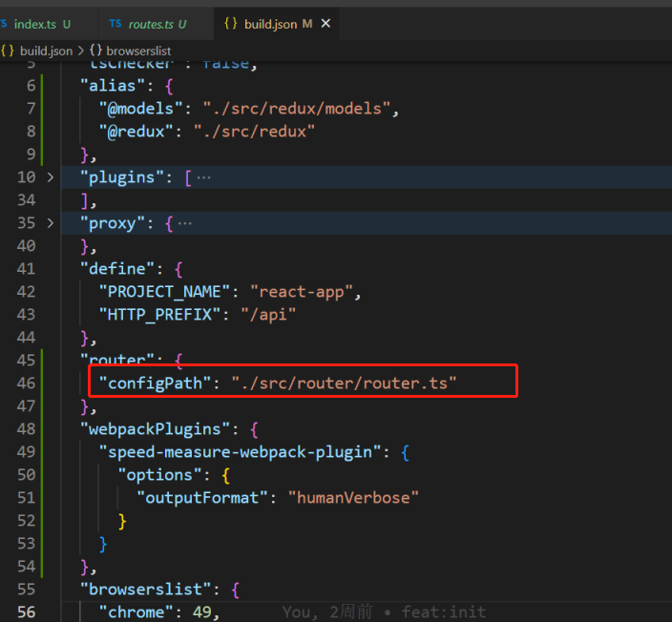
Task: Click the "HTTP_PREFIX" key
Action: click(160, 315)
